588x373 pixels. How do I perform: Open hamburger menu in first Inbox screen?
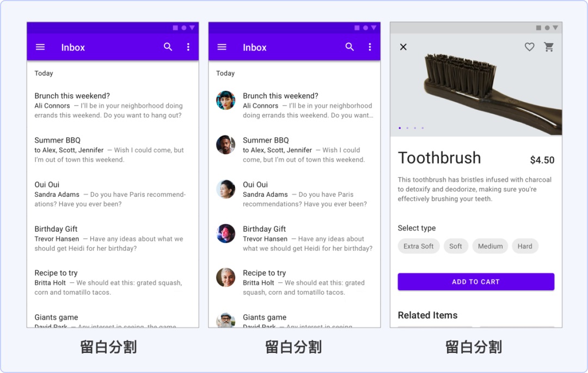click(x=40, y=47)
